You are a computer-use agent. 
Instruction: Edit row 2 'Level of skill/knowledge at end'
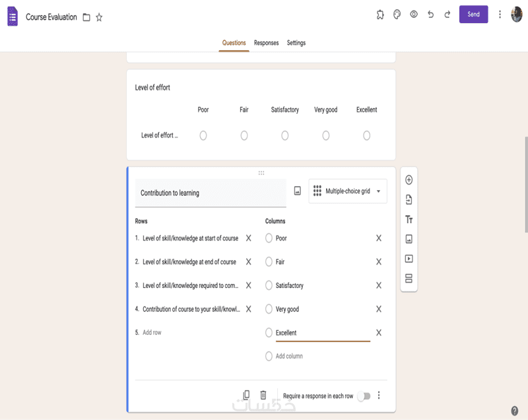pos(189,262)
